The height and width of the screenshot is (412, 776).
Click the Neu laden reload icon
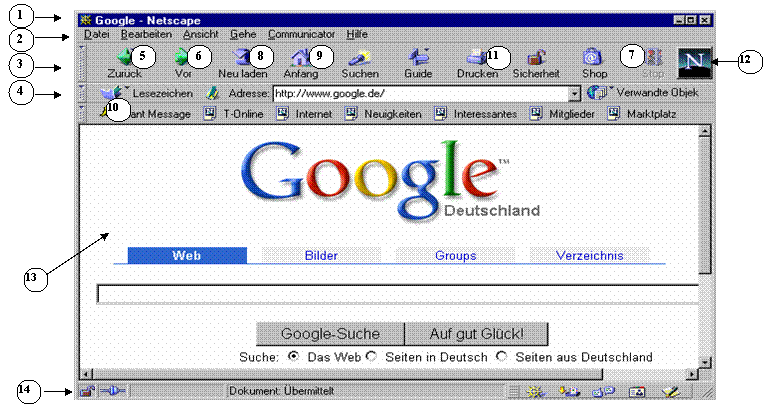pyautogui.click(x=241, y=58)
